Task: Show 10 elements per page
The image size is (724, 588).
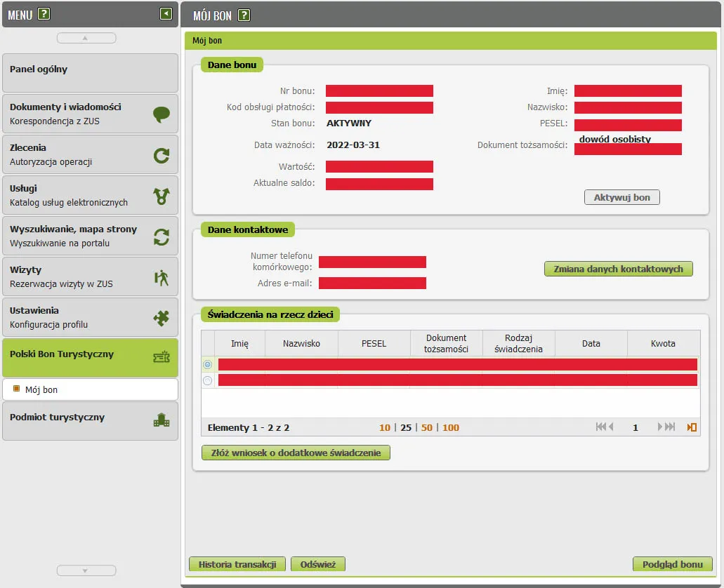Action: click(385, 427)
